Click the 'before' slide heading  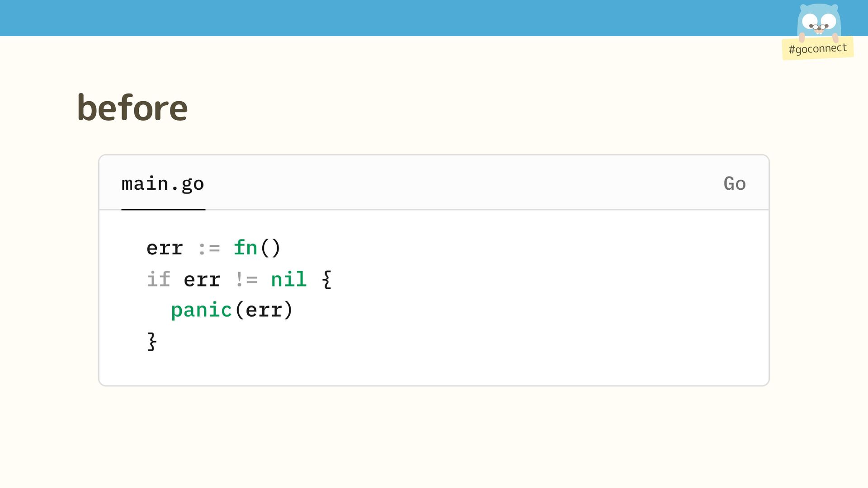132,108
